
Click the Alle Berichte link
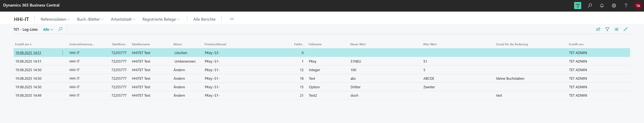pyautogui.click(x=204, y=19)
